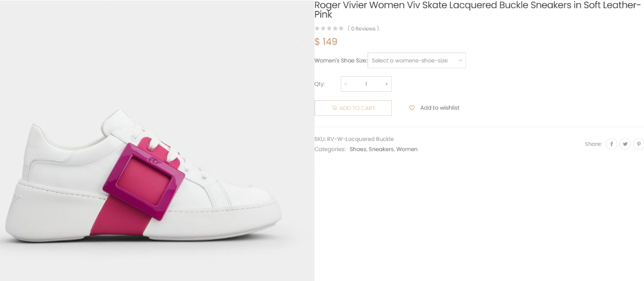This screenshot has width=644, height=281.
Task: Click the wishlist heart icon
Action: point(412,108)
